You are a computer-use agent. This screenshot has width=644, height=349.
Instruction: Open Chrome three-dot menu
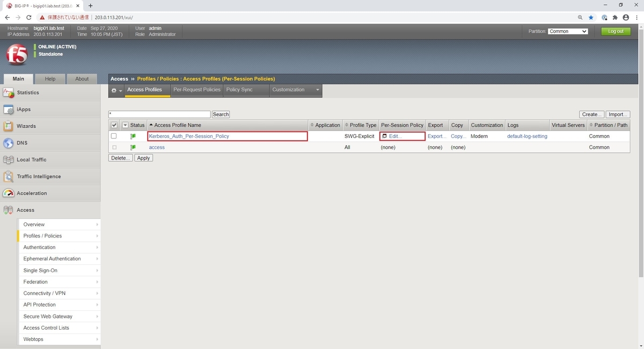636,17
